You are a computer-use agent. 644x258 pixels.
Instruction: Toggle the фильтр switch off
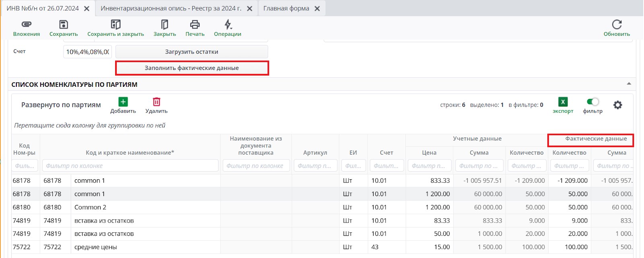(x=592, y=102)
